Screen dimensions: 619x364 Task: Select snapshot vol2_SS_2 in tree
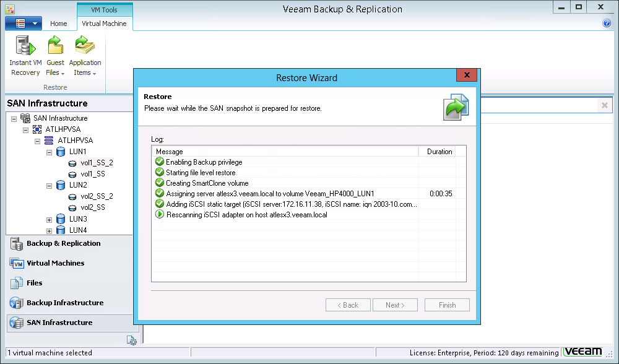97,196
